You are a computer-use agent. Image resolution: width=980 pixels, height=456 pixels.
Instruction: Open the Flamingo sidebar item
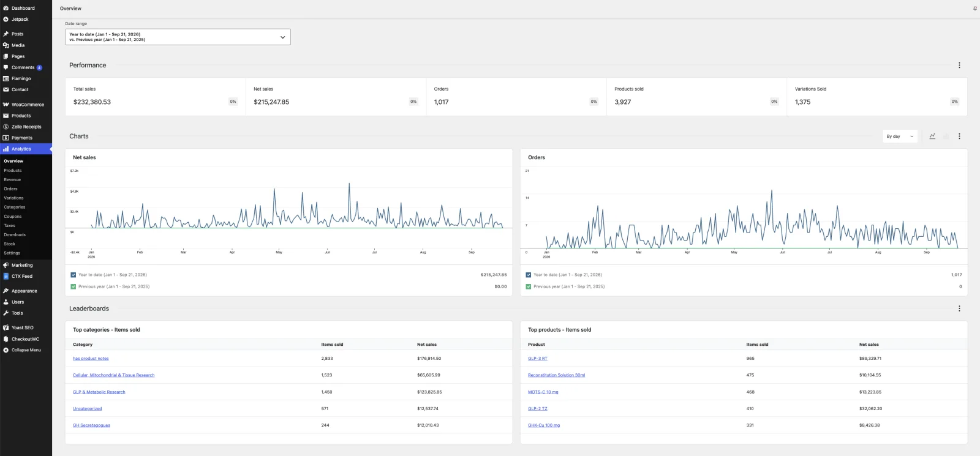26,78
